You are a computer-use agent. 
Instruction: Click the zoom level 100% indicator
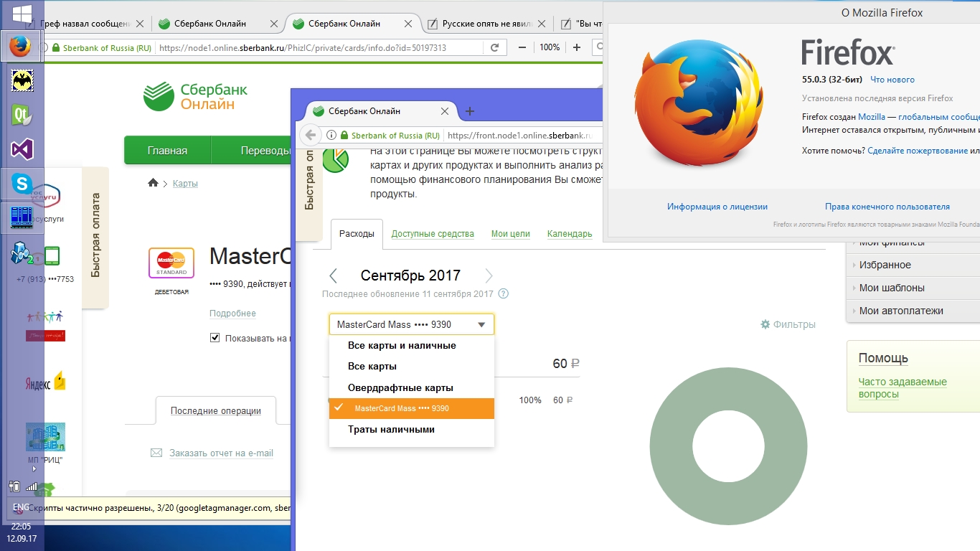pyautogui.click(x=550, y=47)
